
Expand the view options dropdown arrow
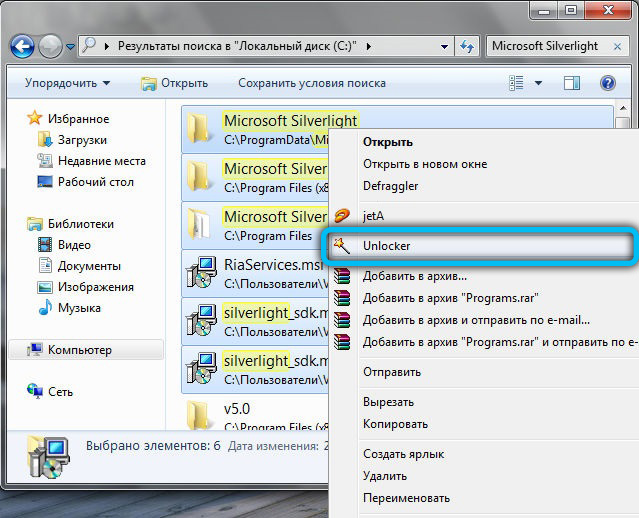click(538, 83)
